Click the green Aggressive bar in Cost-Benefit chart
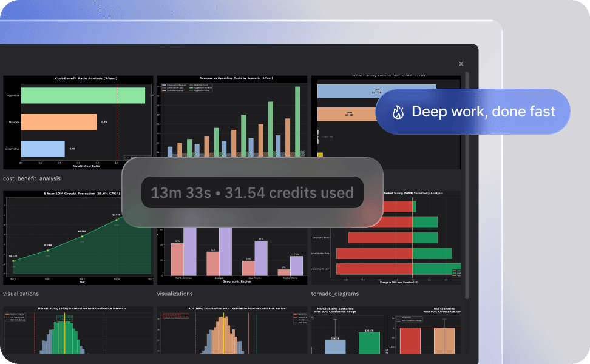590x364 pixels. [83, 95]
